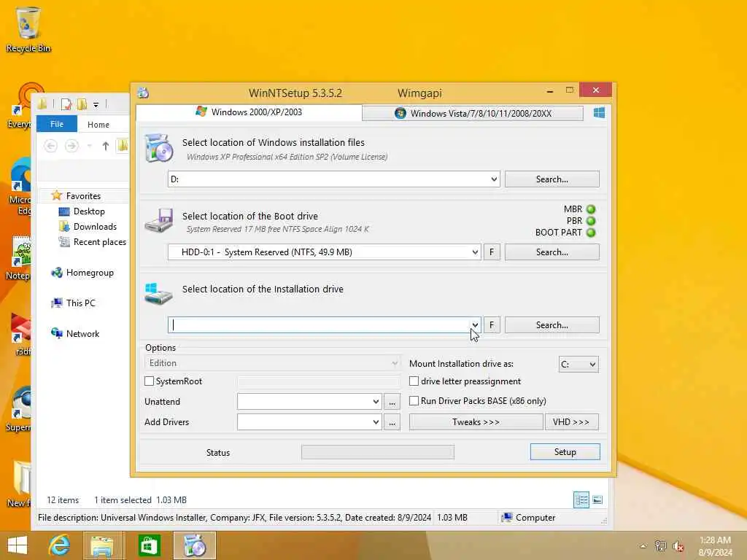Image resolution: width=747 pixels, height=560 pixels.
Task: Open Explorer's File menu
Action: click(57, 124)
